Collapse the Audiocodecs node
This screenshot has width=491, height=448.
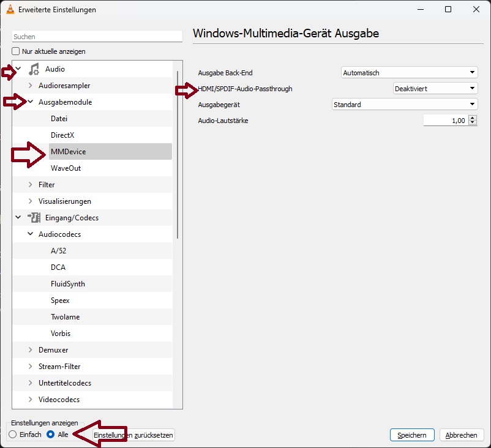pos(31,234)
